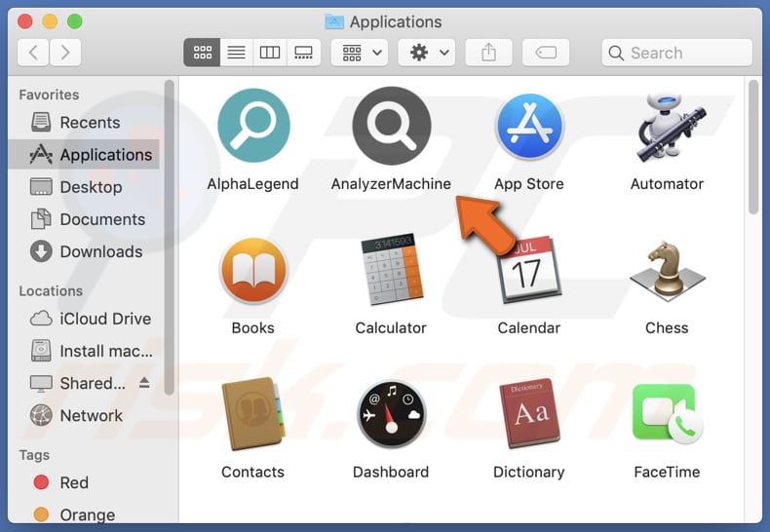Open the Contacts app icon
The width and height of the screenshot is (770, 532).
coord(252,413)
